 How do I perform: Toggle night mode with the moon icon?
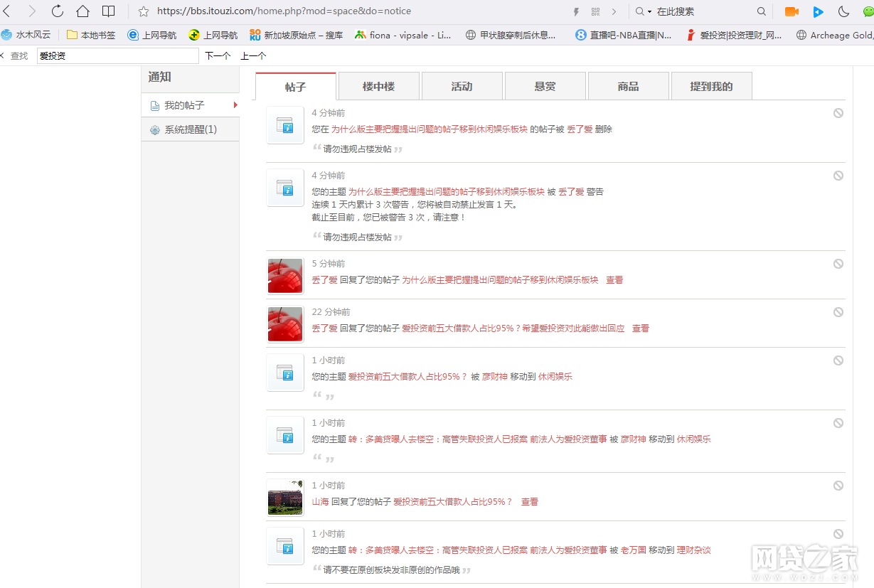click(843, 11)
